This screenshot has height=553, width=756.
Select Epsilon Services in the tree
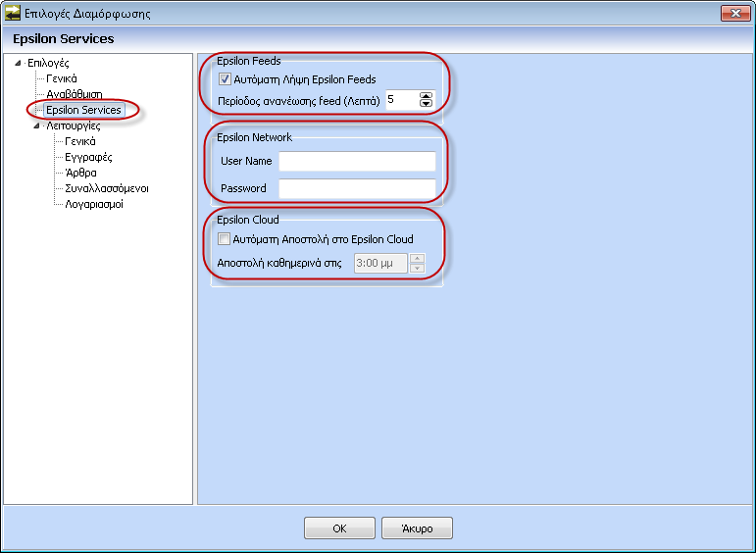83,110
